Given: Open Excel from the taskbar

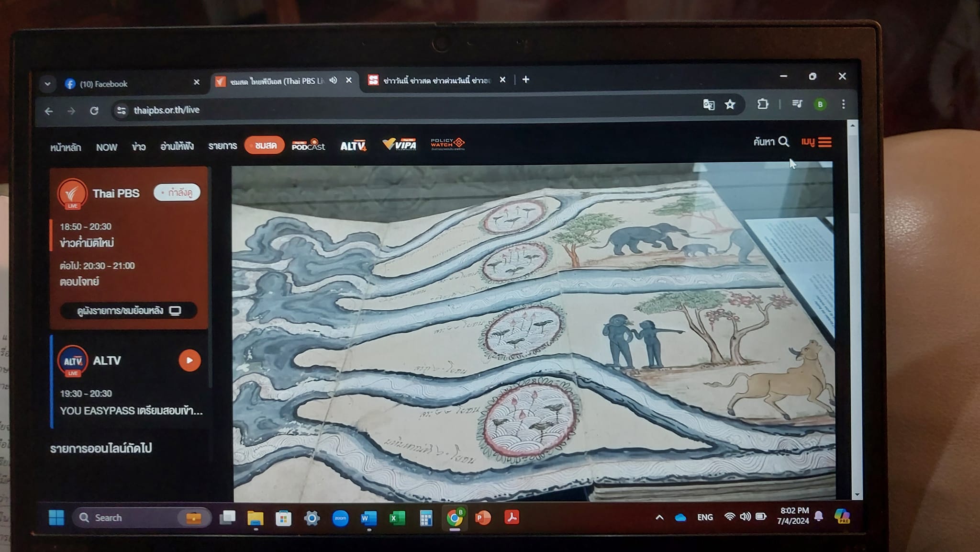Looking at the screenshot, I should click(x=397, y=518).
